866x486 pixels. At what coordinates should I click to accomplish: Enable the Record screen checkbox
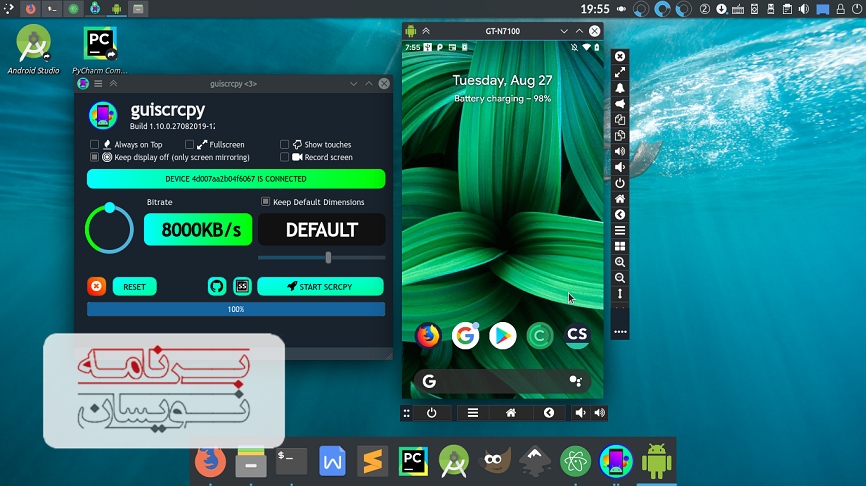(x=284, y=157)
